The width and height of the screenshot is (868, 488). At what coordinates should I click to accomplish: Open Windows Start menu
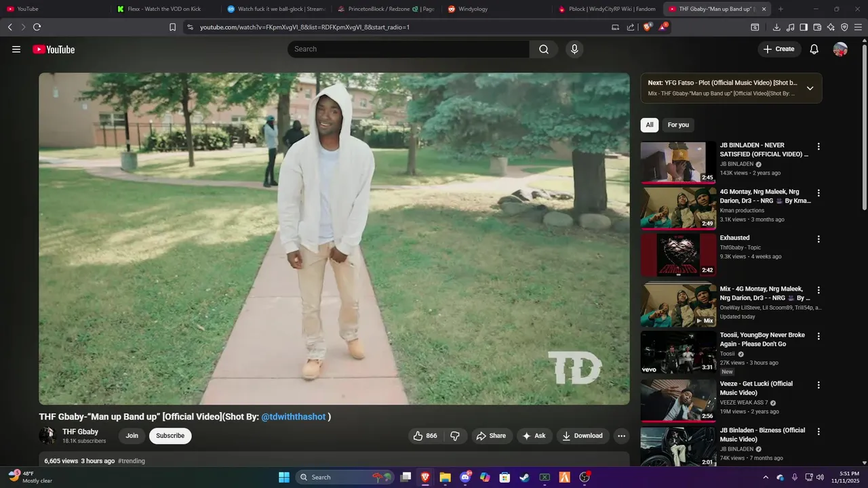284,477
